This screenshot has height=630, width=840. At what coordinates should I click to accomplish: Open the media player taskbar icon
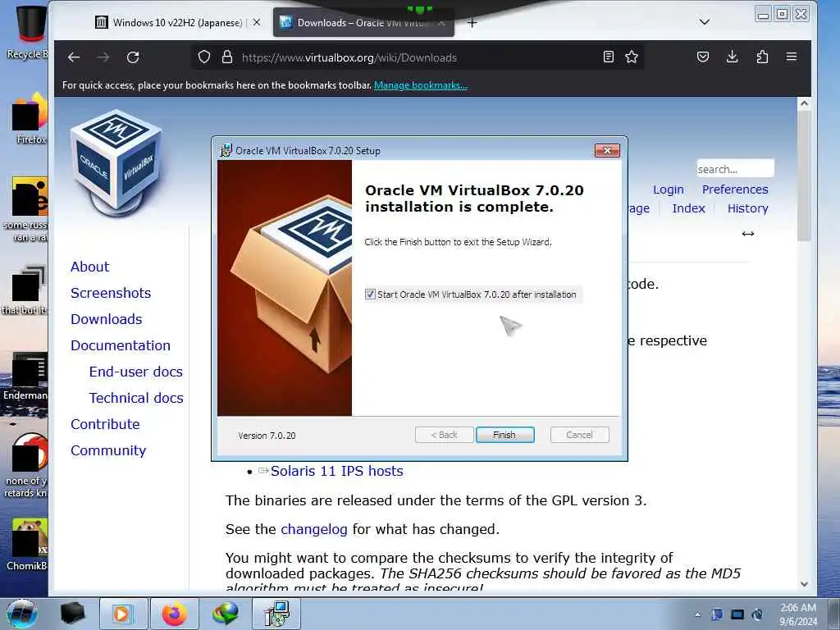[x=123, y=614]
